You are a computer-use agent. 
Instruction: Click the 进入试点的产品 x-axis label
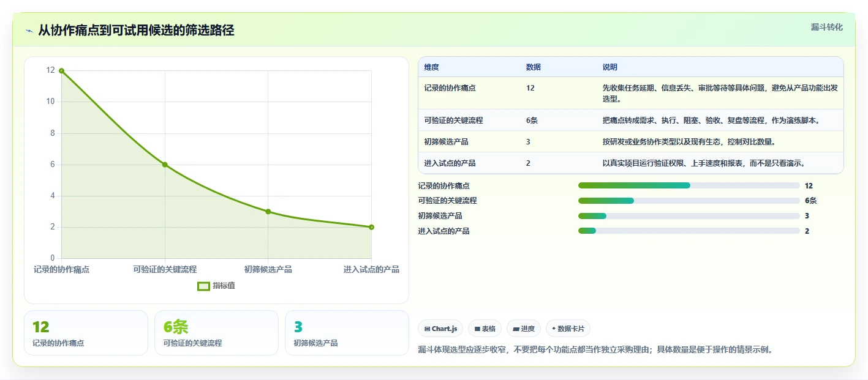tap(371, 269)
